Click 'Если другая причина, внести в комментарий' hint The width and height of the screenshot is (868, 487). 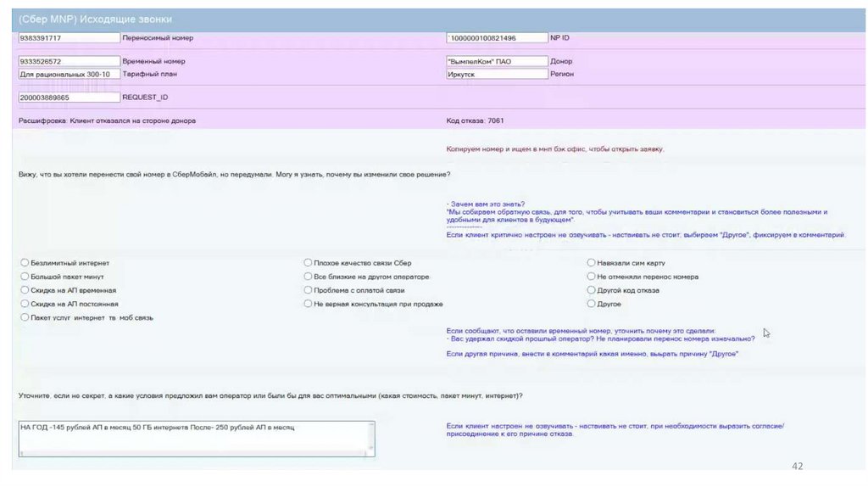coord(593,354)
